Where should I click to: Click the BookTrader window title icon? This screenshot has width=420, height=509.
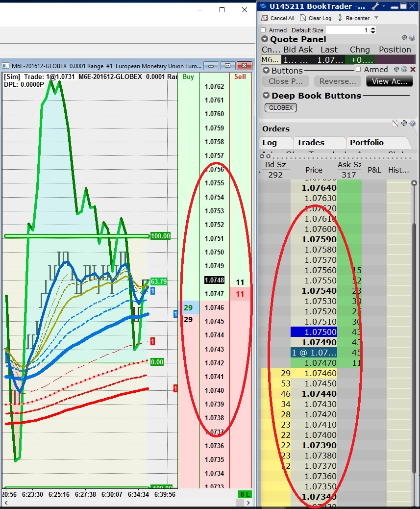pyautogui.click(x=263, y=6)
